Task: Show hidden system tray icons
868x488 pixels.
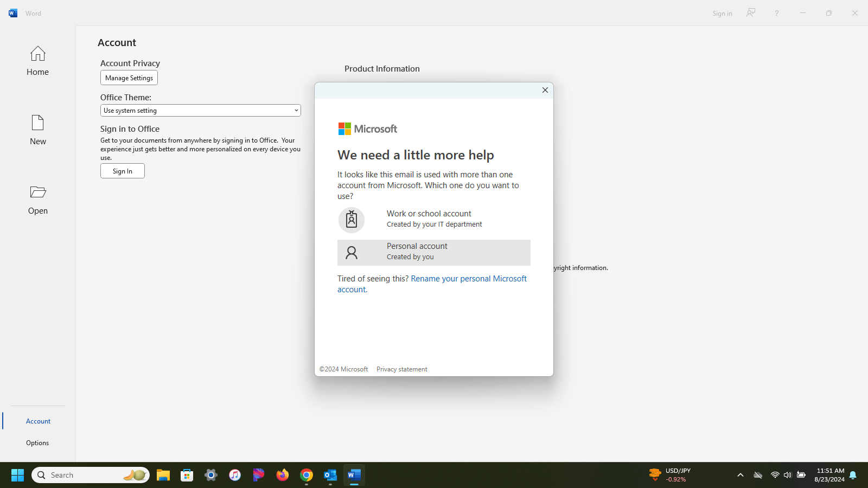Action: 741,475
